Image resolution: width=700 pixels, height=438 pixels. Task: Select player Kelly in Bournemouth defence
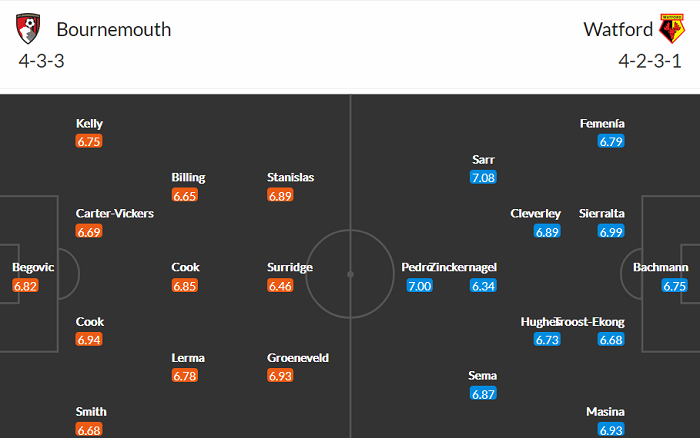89,124
